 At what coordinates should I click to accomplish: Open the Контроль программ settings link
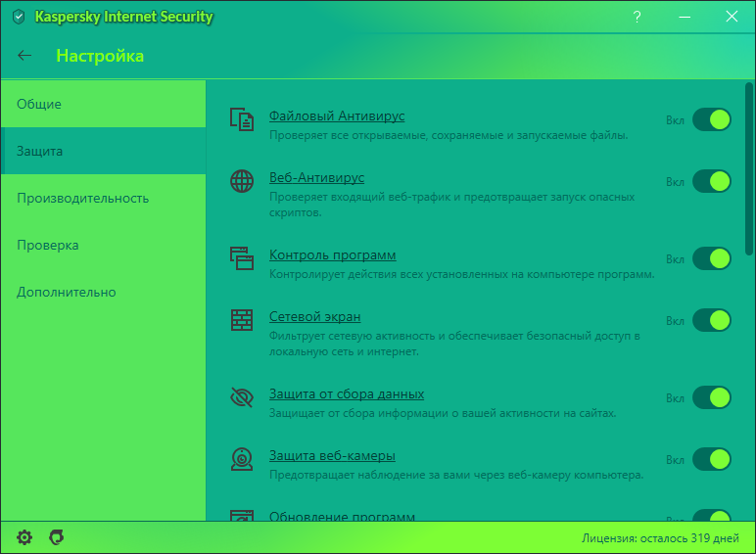tap(332, 255)
